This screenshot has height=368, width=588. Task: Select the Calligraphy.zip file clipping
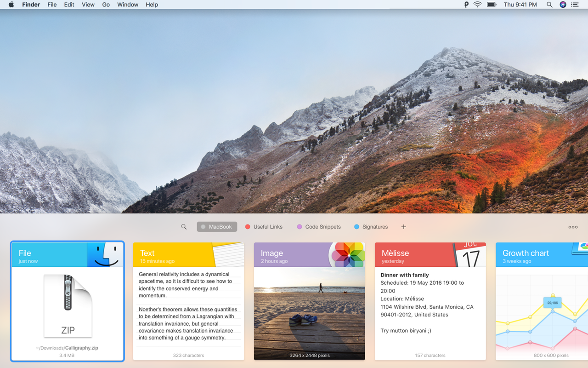[x=68, y=301]
